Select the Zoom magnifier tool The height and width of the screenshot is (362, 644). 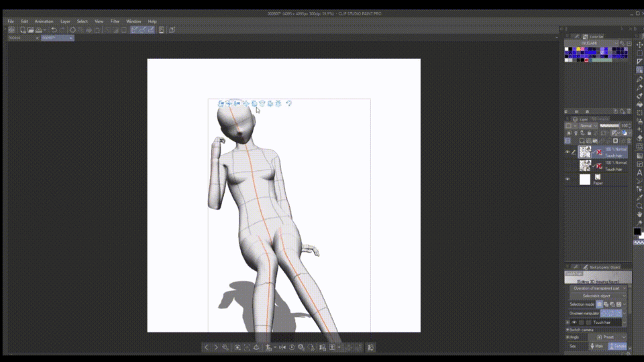click(639, 206)
